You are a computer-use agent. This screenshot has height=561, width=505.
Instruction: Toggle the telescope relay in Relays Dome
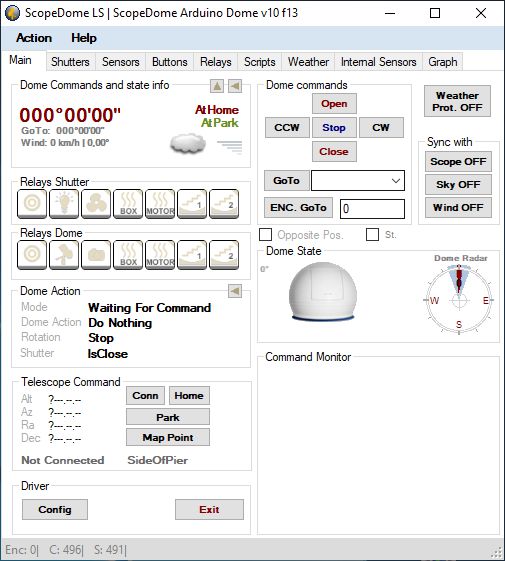tap(64, 254)
